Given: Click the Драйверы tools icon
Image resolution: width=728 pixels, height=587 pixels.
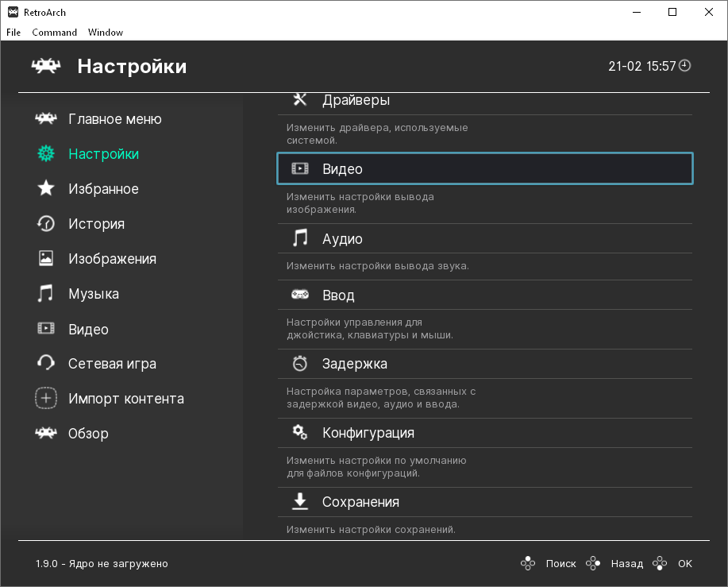Looking at the screenshot, I should 300,99.
